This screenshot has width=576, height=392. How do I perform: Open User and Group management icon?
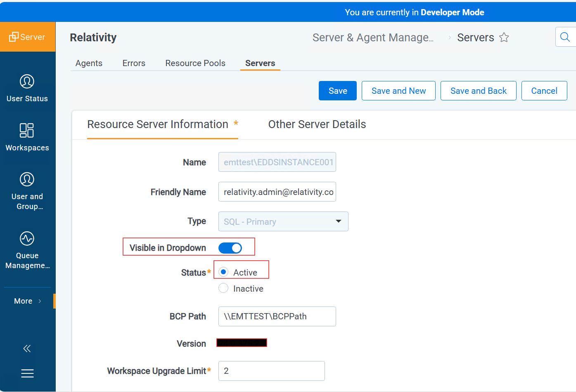(x=27, y=180)
